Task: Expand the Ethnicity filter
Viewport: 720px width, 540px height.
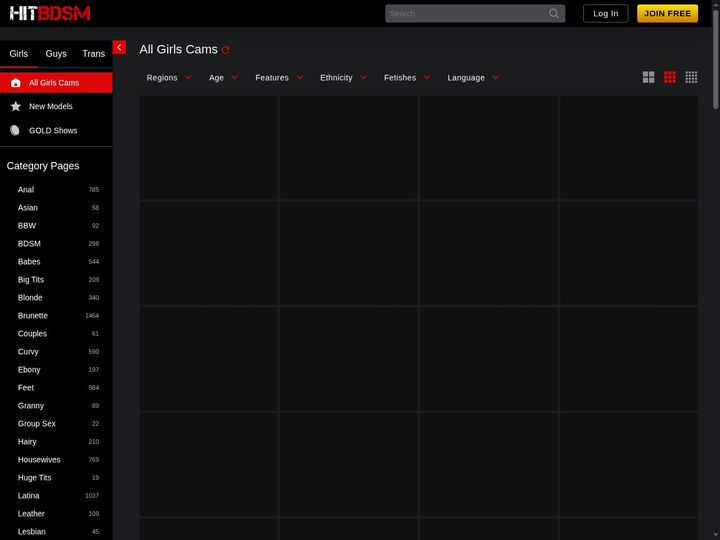Action: pos(343,78)
